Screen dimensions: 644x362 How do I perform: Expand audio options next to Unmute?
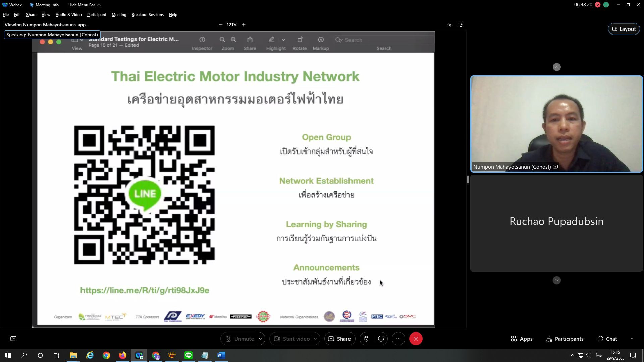260,339
